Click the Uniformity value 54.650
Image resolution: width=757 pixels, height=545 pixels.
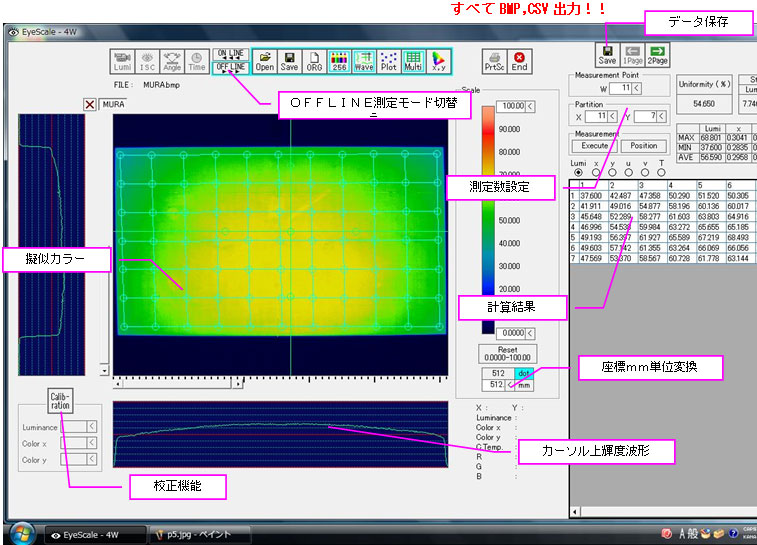pos(704,104)
